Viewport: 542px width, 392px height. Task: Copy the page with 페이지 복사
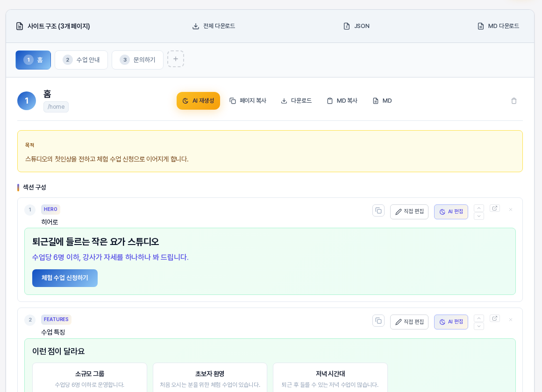(248, 101)
